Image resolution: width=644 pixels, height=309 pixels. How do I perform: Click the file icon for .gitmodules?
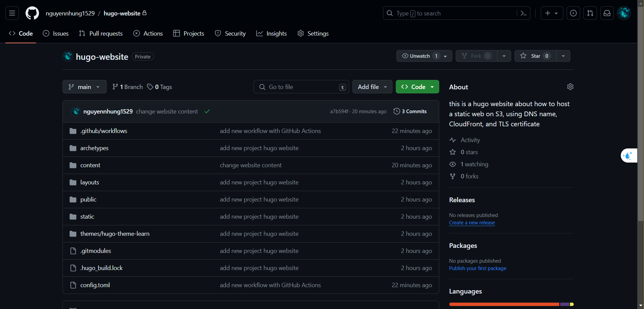pyautogui.click(x=73, y=251)
